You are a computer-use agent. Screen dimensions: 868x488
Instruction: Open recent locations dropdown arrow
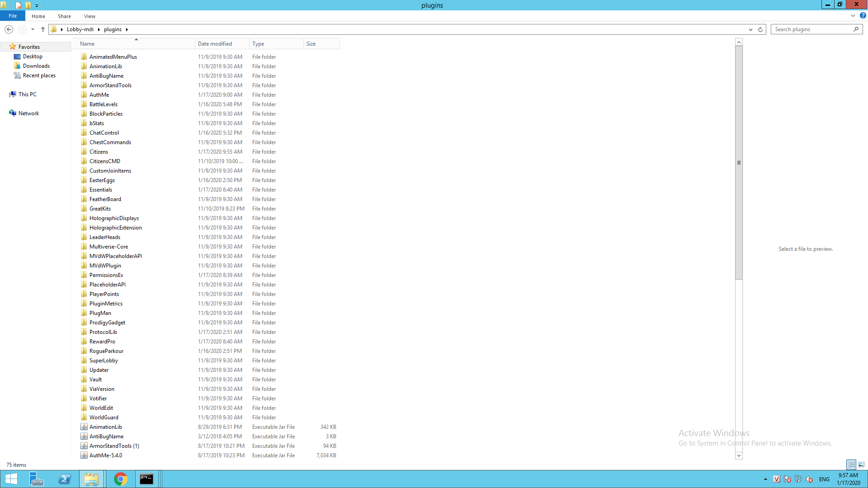pos(33,29)
